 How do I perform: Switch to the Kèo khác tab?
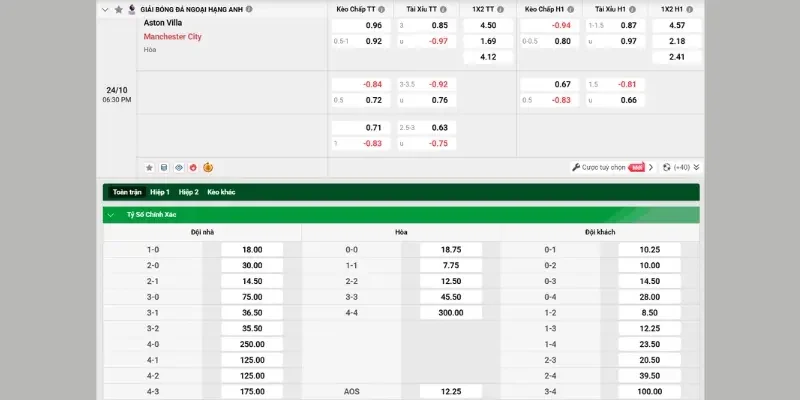tap(221, 192)
